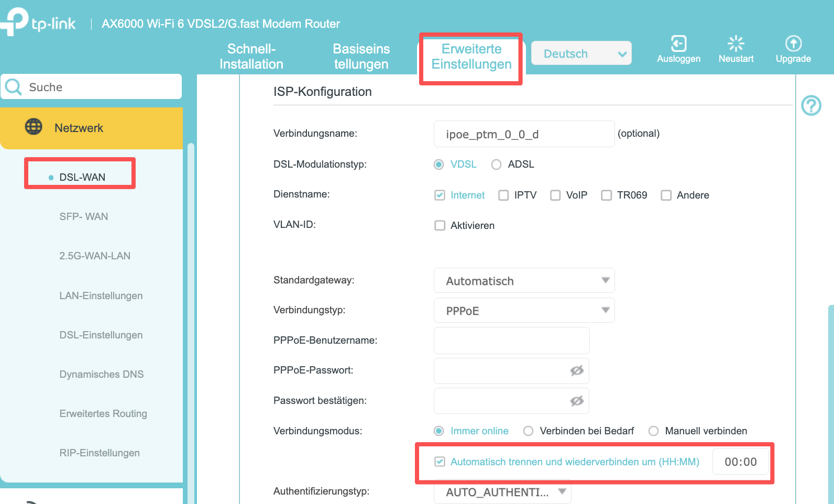Screen dimensions: 834x504
Task: Click the Upgrade label
Action: [x=793, y=59]
